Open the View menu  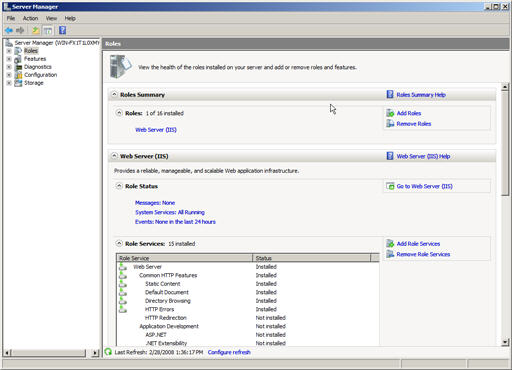51,18
